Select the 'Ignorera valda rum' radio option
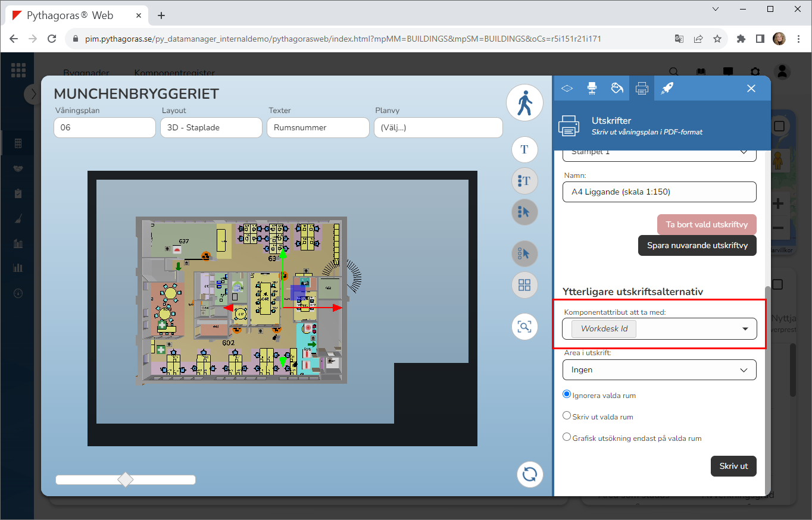812x520 pixels. coord(567,394)
